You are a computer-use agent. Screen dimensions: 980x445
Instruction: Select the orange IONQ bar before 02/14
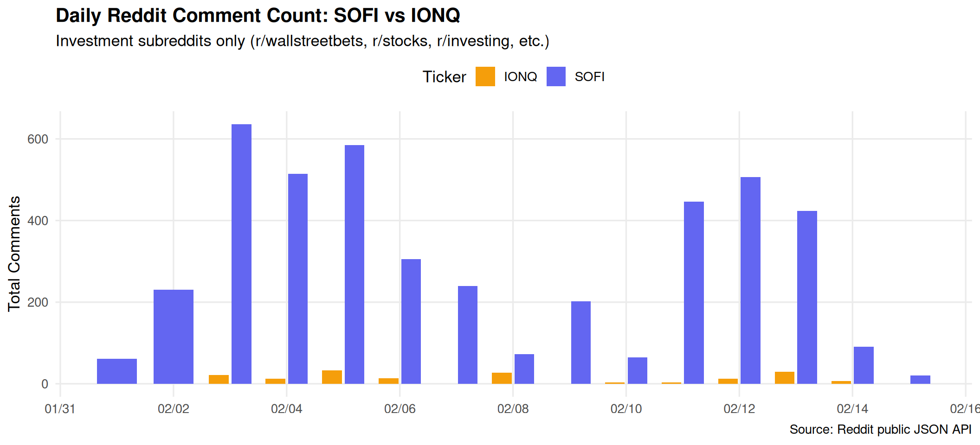click(x=784, y=378)
